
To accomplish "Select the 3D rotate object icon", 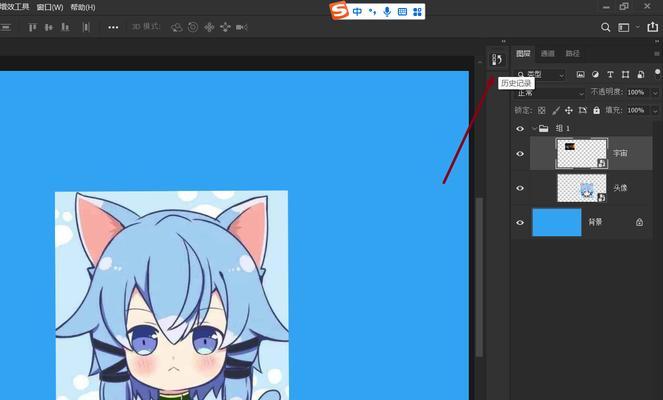I will pyautogui.click(x=176, y=27).
